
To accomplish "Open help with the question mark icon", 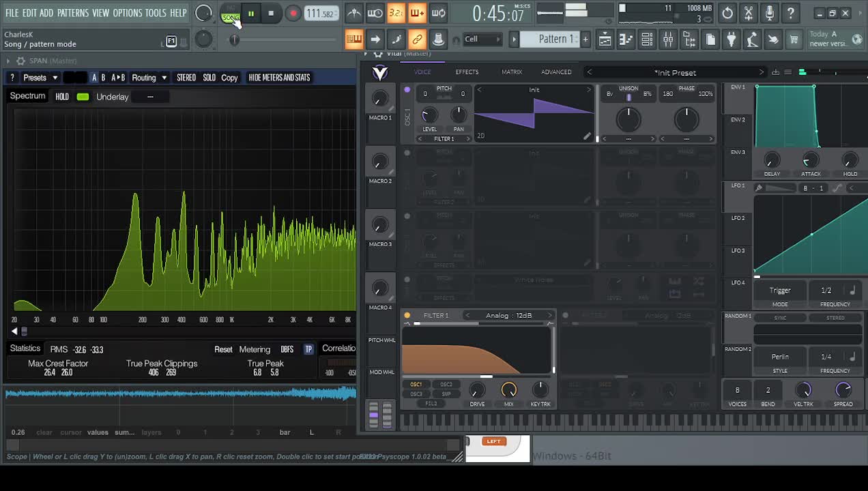I will tap(791, 13).
